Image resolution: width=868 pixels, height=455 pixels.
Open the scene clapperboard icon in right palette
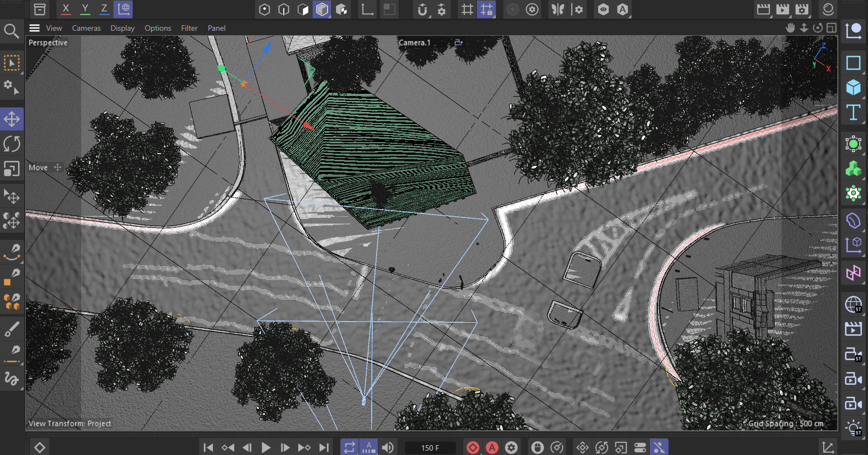853,329
